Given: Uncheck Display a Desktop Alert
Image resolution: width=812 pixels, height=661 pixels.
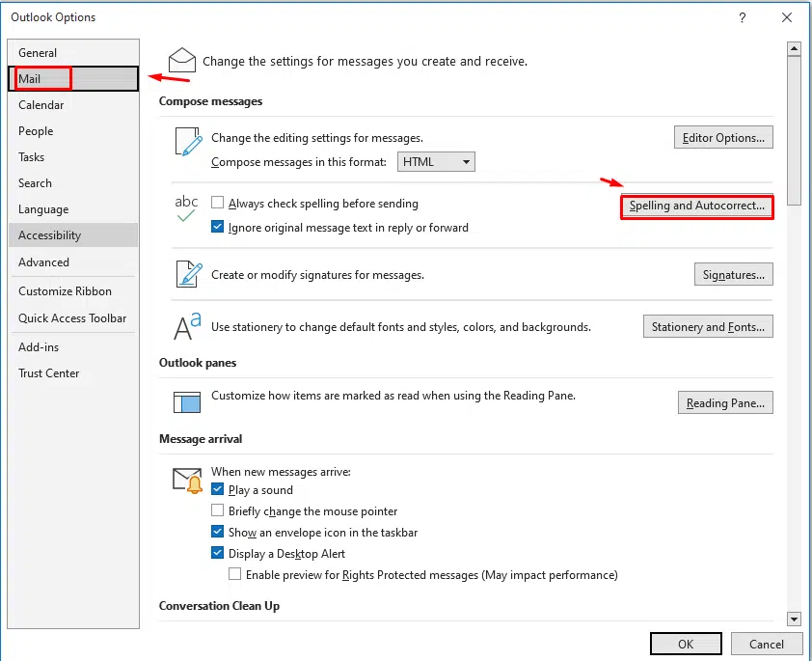Looking at the screenshot, I should pyautogui.click(x=218, y=553).
